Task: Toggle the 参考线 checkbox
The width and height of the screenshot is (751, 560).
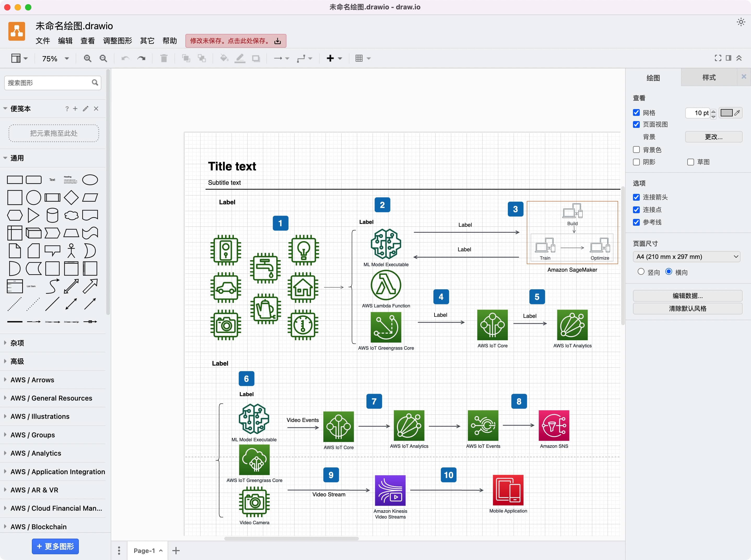Action: 636,222
